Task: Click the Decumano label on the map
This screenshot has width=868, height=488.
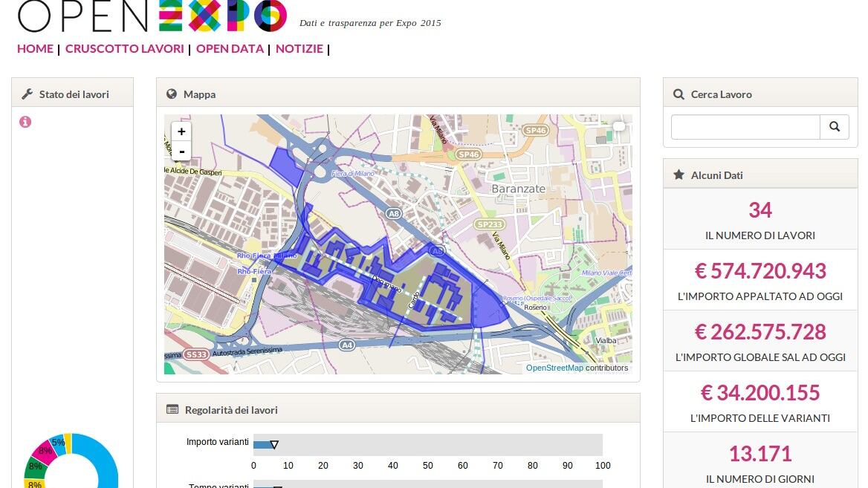Action: pos(386,284)
